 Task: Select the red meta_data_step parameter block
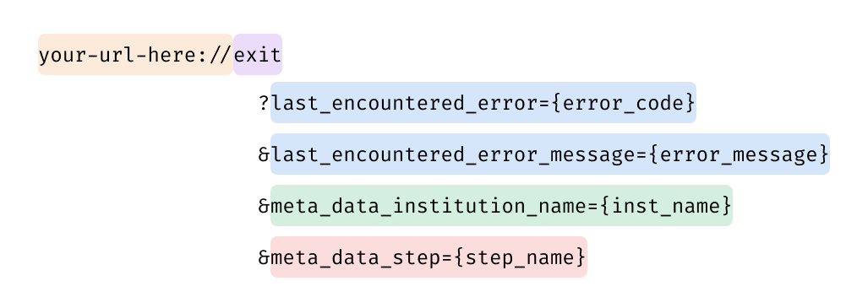click(429, 257)
